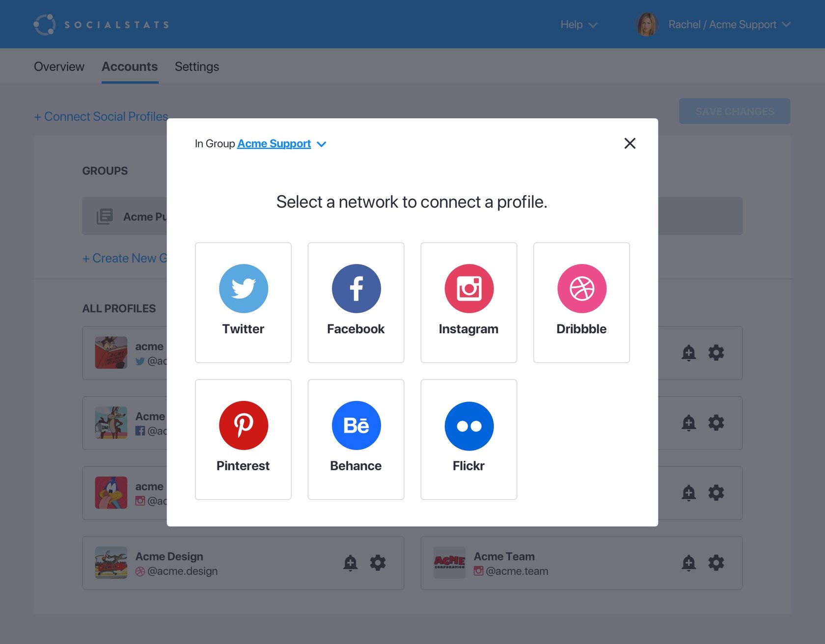Choose the Behance network icon
This screenshot has width=825, height=644.
point(356,426)
